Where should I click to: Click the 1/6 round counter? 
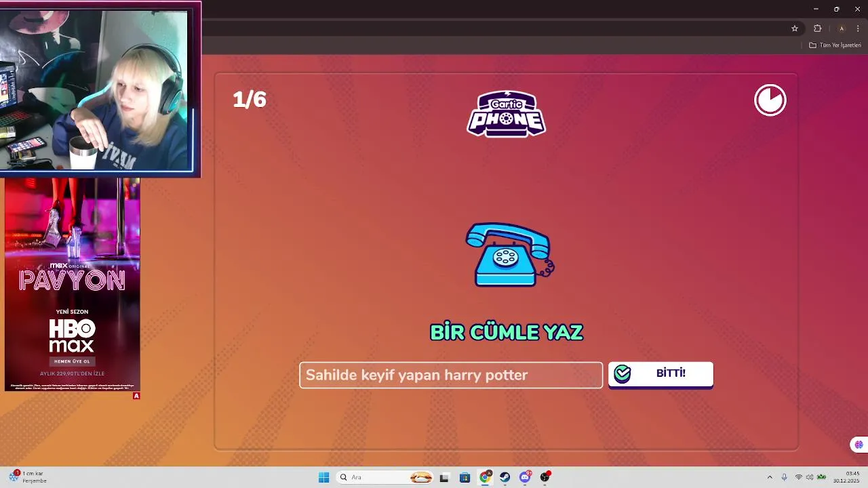[x=250, y=100]
